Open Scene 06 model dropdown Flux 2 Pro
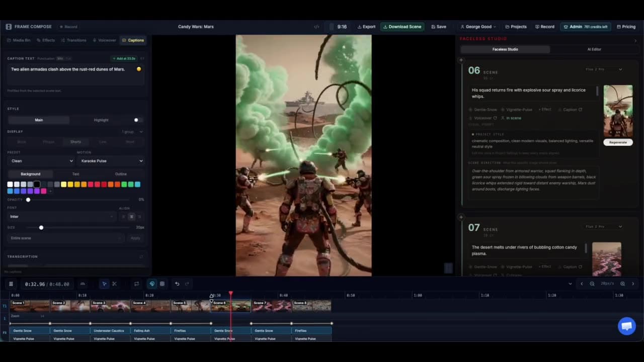644x362 pixels. click(604, 69)
